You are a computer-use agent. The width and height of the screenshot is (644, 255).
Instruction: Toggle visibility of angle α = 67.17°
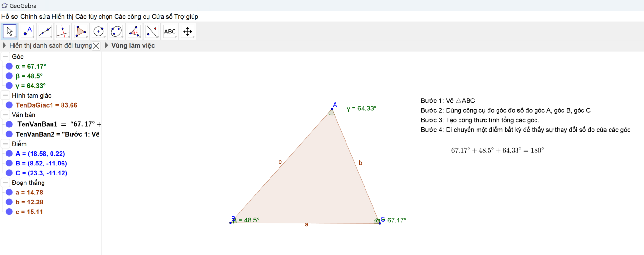[x=9, y=66]
